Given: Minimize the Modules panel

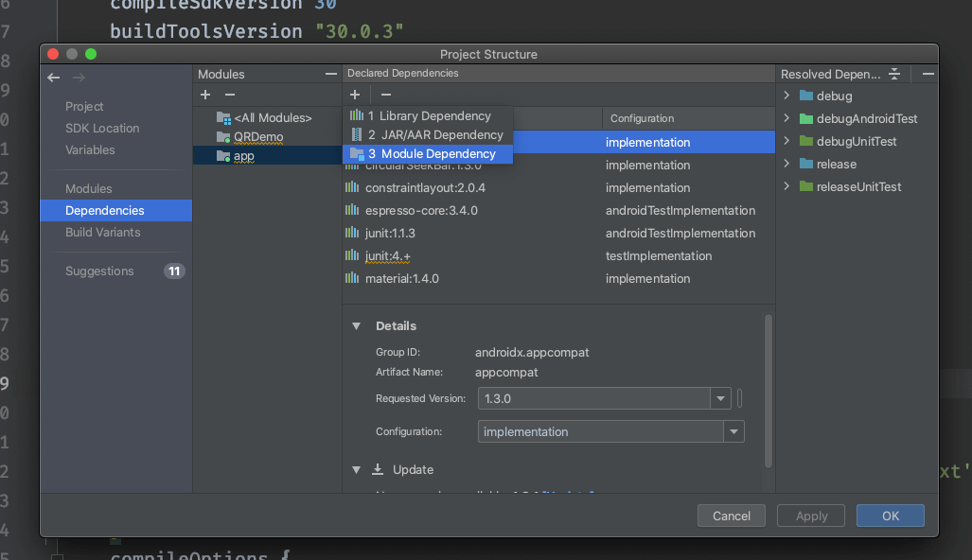Looking at the screenshot, I should coord(329,73).
